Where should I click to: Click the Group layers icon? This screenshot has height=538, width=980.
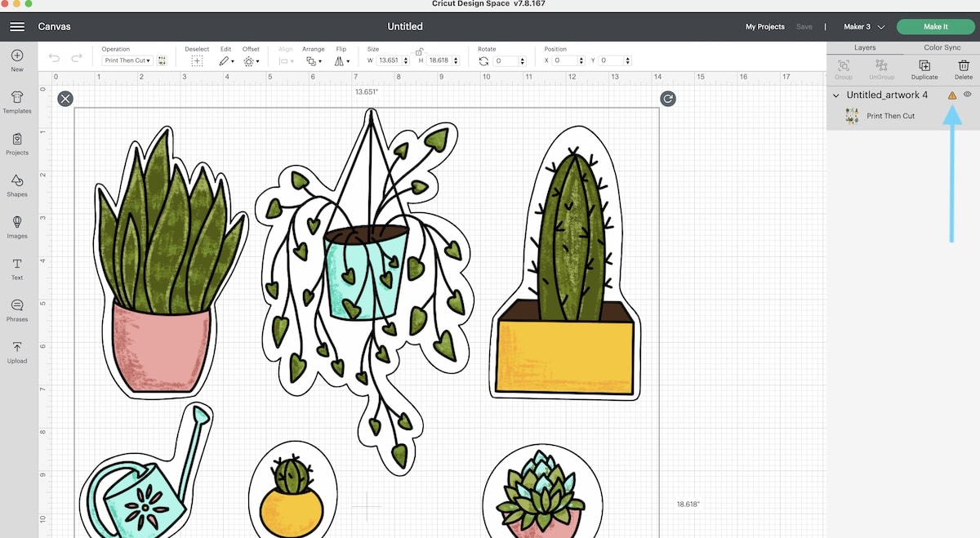[844, 65]
